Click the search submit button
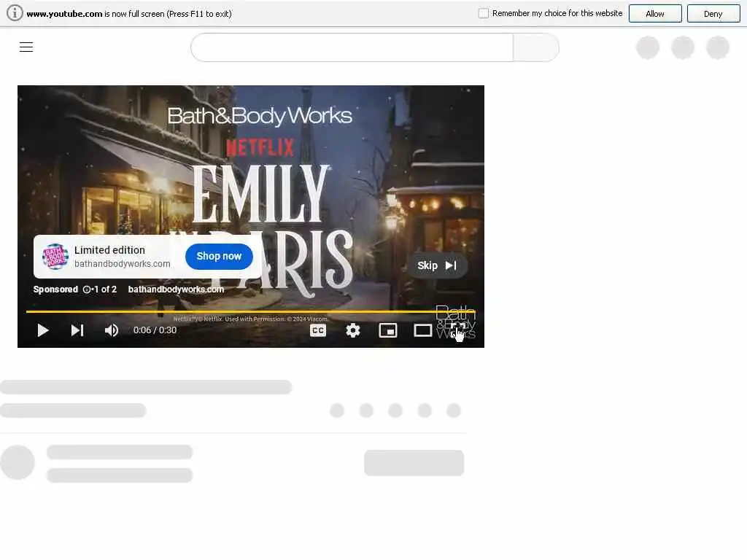The height and width of the screenshot is (560, 747). click(536, 47)
